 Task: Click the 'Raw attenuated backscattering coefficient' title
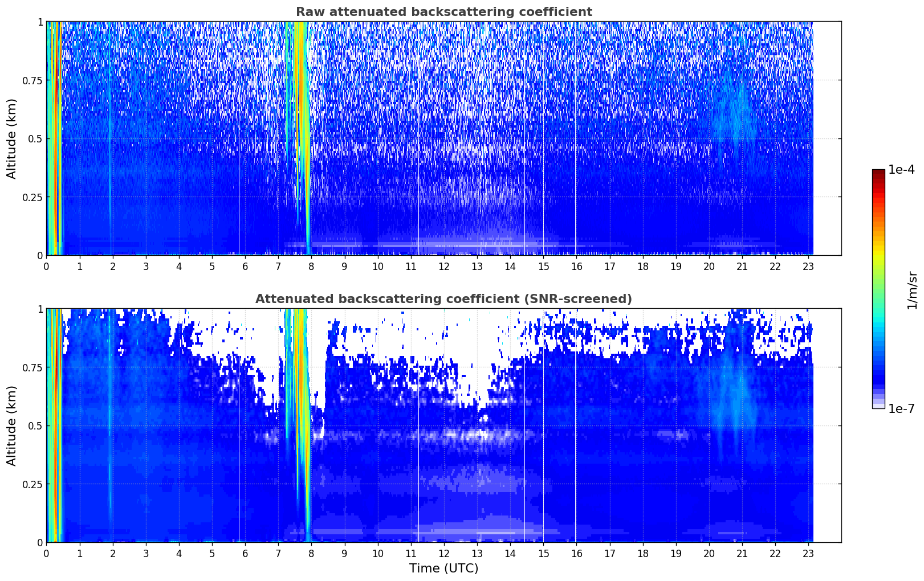click(443, 12)
